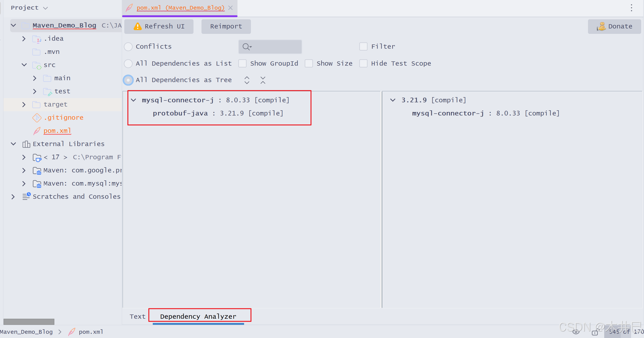Click the search magnifier icon
Screen dimensions: 644x338
click(x=246, y=47)
